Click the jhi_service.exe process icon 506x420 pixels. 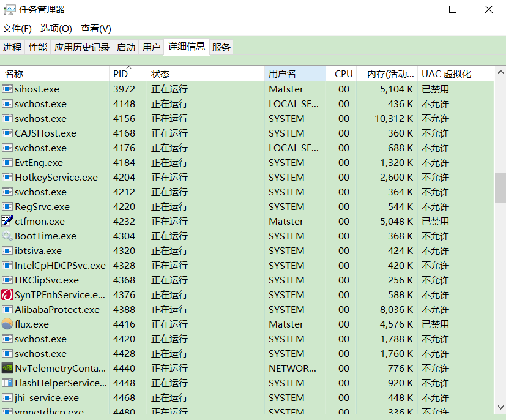7,397
